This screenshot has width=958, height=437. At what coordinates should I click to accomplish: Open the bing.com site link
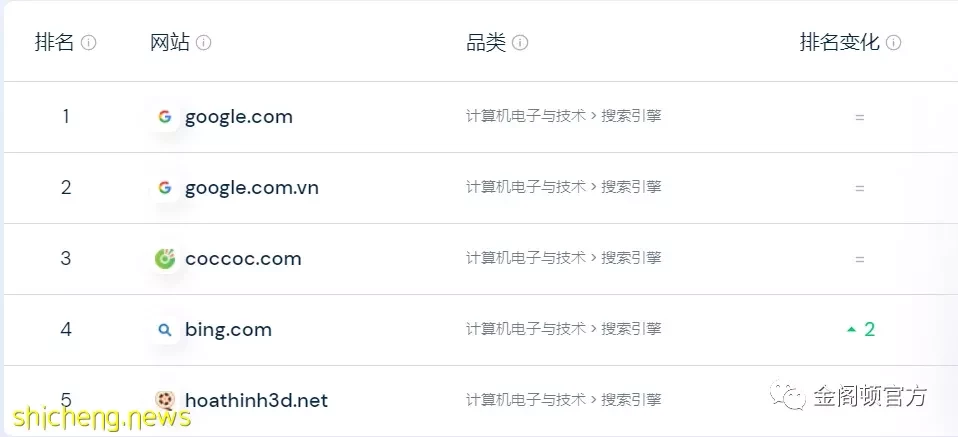point(228,329)
